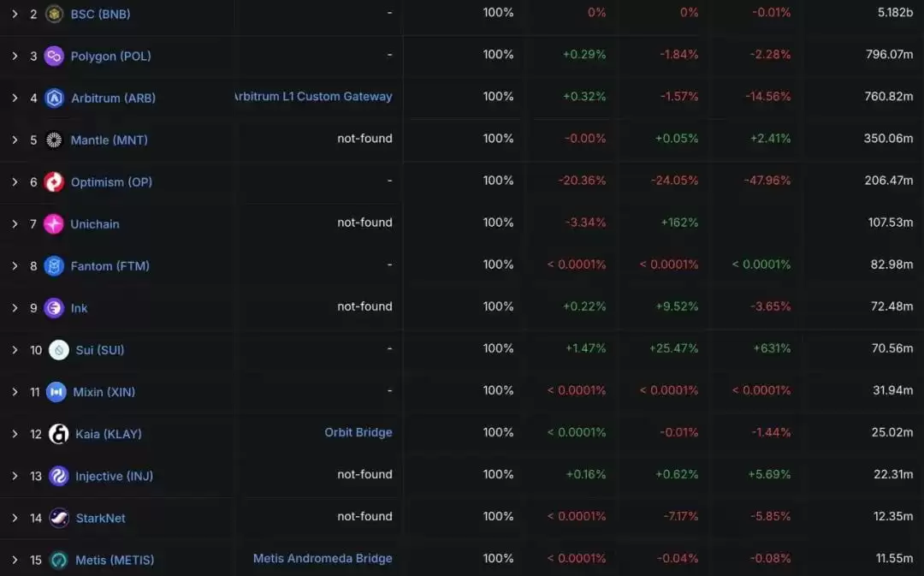Expand the row for BSC (BNB)
Viewport: 924px width, 576px height.
pos(15,14)
